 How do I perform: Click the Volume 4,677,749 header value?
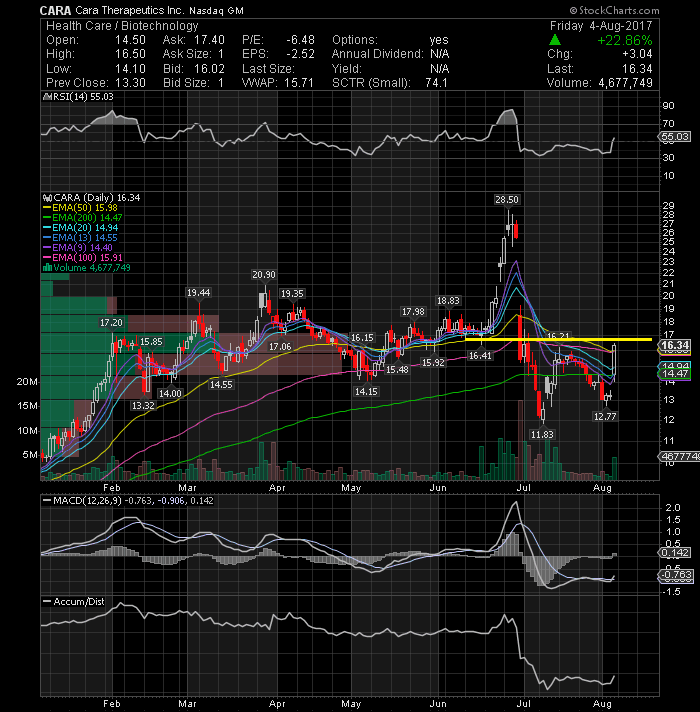coord(626,83)
